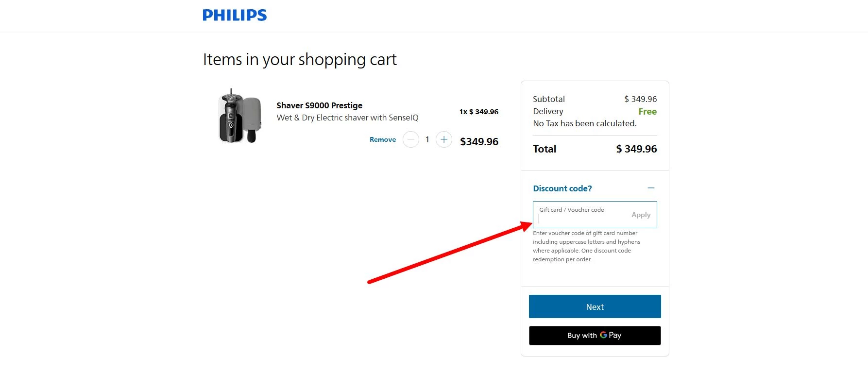This screenshot has height=373, width=868.
Task: Click the Buy with G Pay button
Action: [x=595, y=335]
